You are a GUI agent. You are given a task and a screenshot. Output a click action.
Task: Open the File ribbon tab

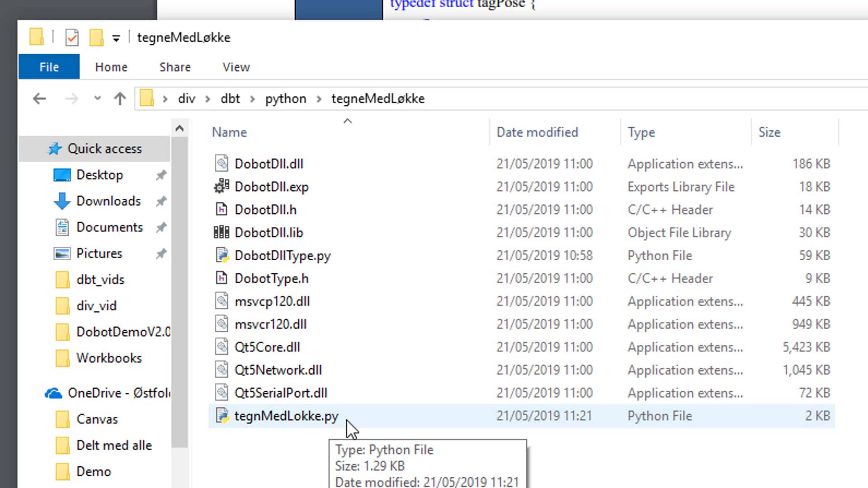(x=49, y=67)
